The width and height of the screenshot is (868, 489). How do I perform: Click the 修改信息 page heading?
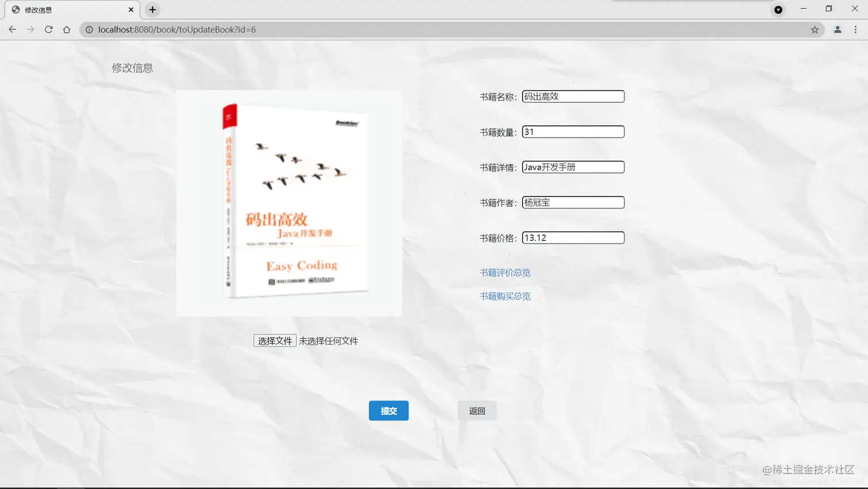(133, 68)
